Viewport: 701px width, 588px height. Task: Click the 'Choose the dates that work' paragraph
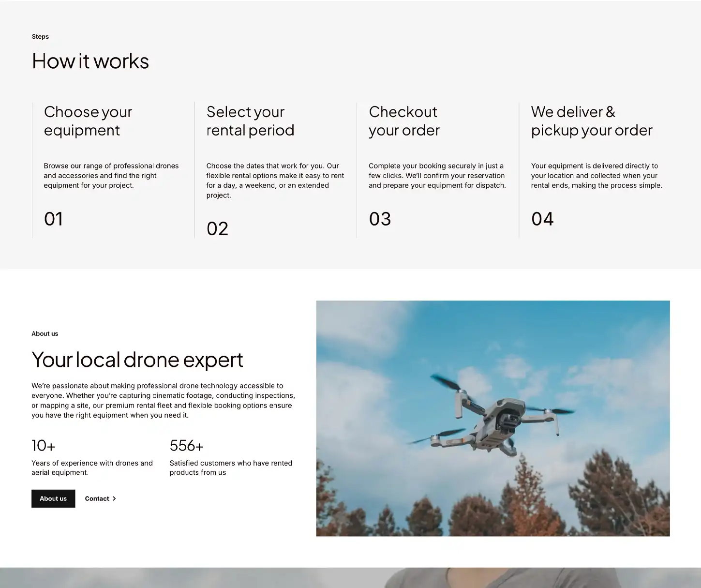point(275,181)
